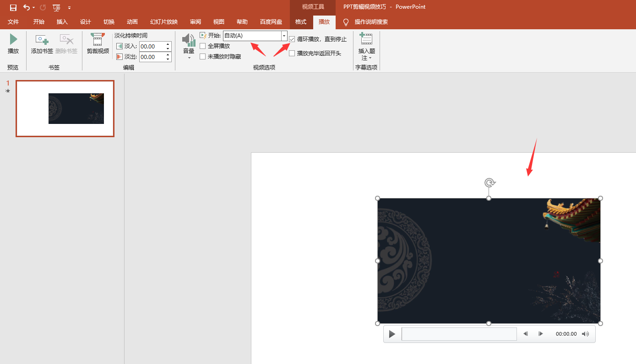The width and height of the screenshot is (636, 364).
Task: Click the right-middle resize handle of video
Action: point(600,261)
